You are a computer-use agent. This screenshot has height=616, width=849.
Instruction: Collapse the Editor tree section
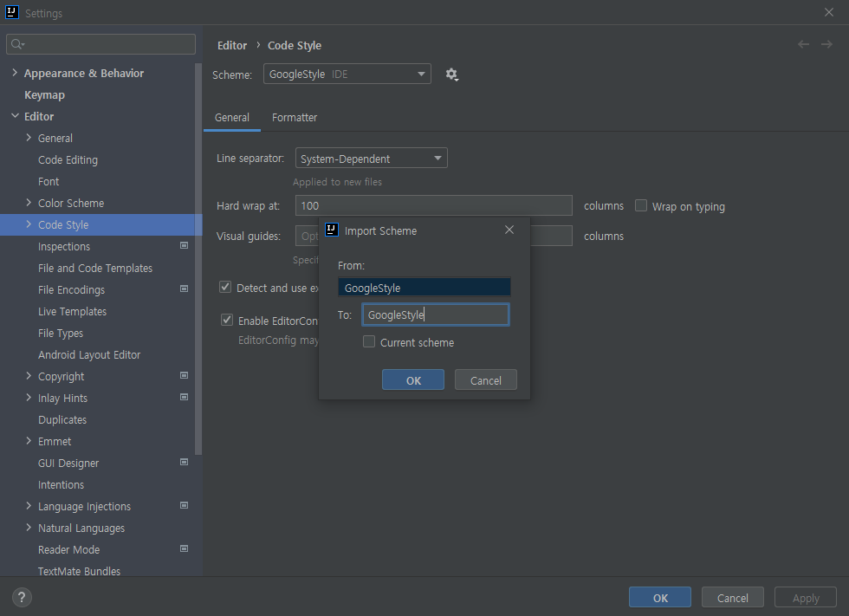click(15, 116)
